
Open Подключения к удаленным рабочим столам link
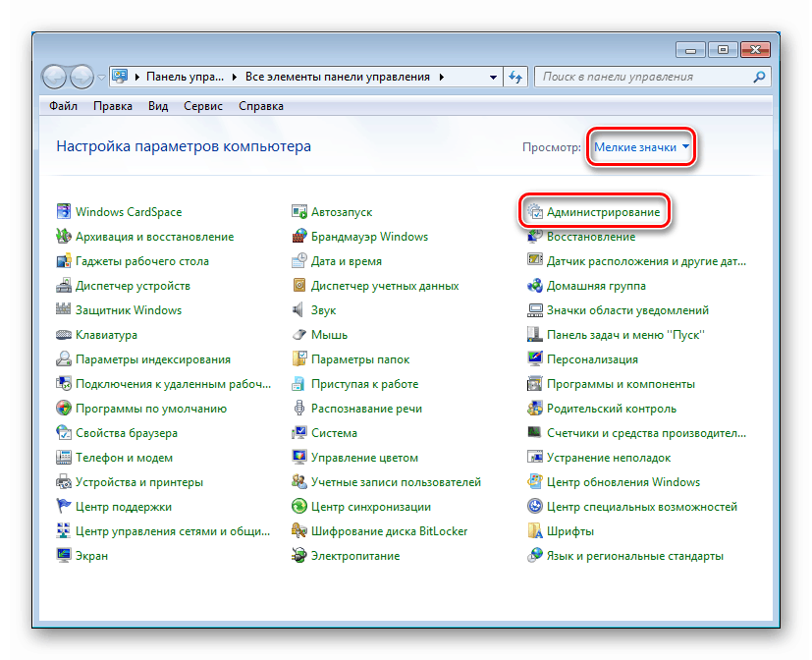point(173,384)
